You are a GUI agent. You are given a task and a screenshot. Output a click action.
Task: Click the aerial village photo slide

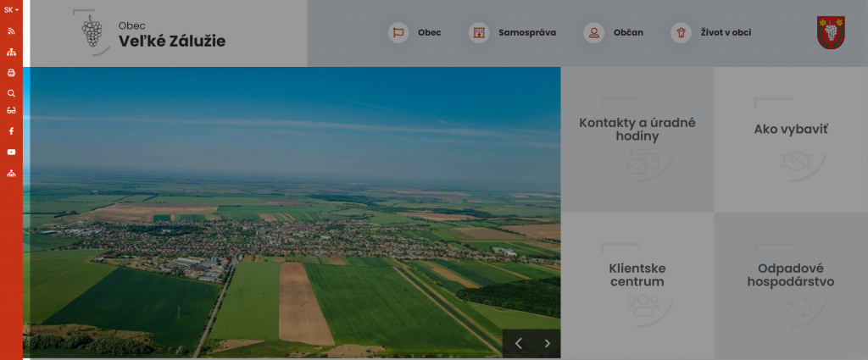tap(292, 213)
